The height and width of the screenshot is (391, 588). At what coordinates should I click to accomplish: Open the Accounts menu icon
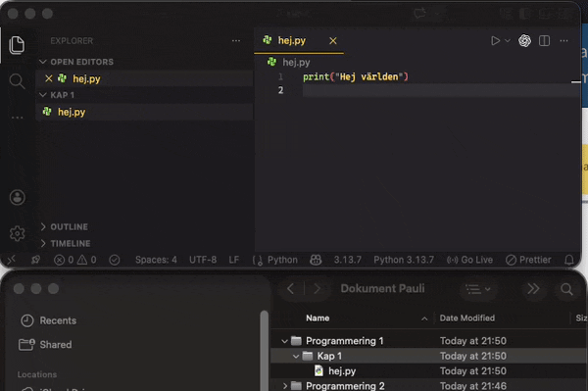click(x=18, y=197)
